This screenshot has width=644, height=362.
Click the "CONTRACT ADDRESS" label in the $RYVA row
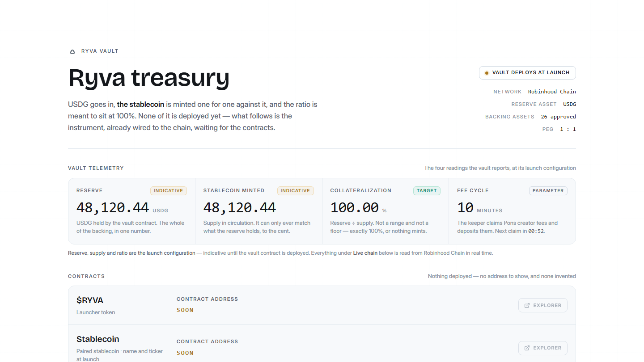tap(208, 299)
